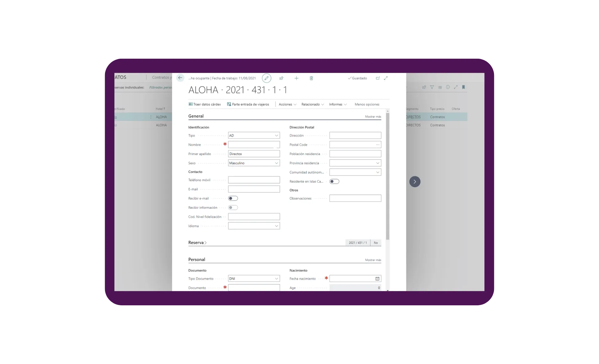Click Menos opciones

coord(367,104)
